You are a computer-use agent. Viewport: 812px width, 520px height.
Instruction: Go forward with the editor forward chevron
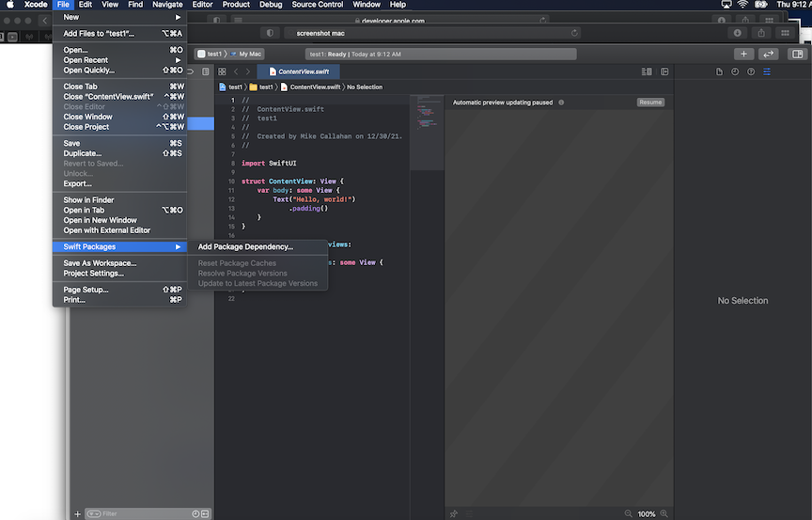tap(248, 71)
